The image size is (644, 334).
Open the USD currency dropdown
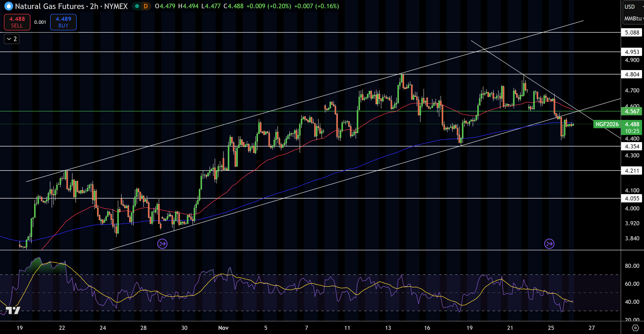[630, 7]
